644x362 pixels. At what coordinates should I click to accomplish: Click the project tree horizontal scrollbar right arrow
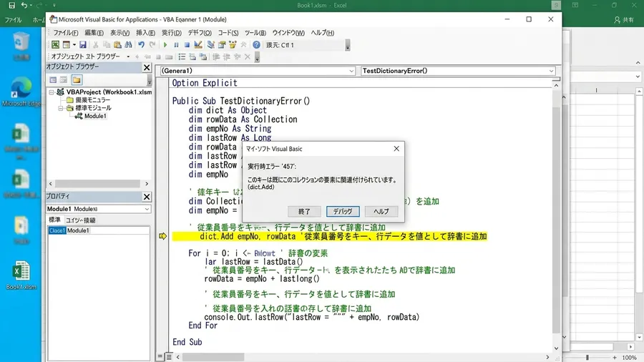click(147, 184)
